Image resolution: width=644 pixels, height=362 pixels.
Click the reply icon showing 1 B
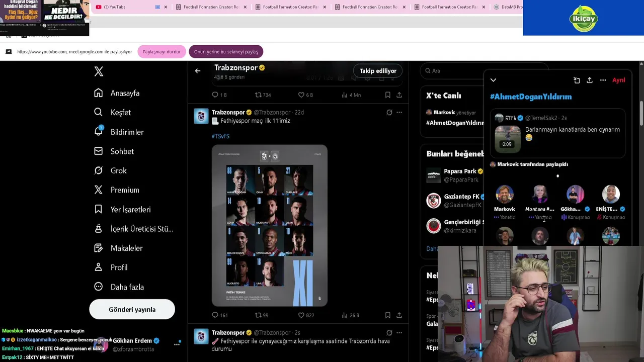coord(219,95)
